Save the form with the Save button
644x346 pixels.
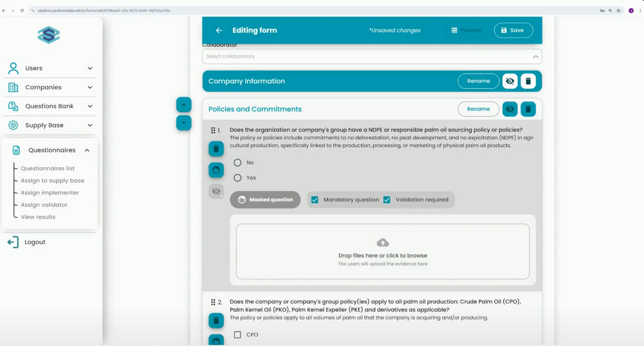(x=514, y=31)
